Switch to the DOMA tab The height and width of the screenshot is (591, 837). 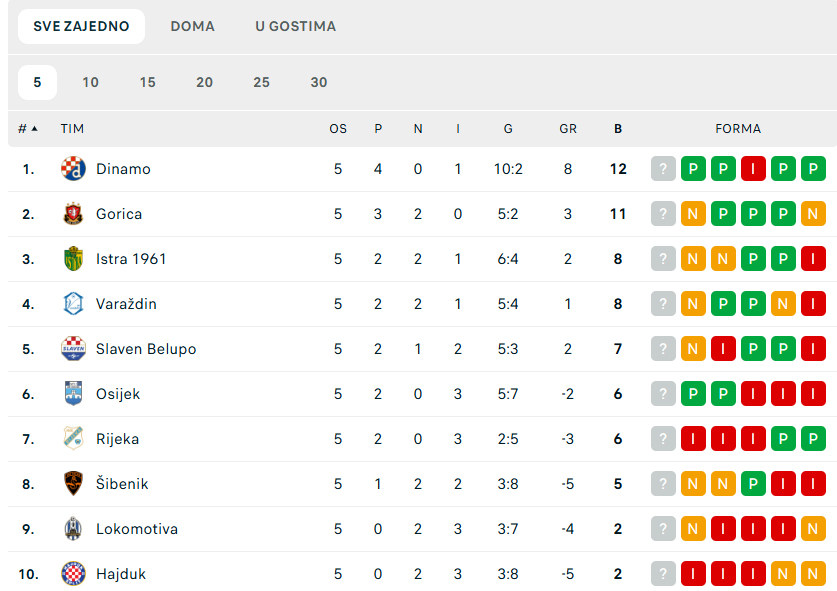[192, 26]
